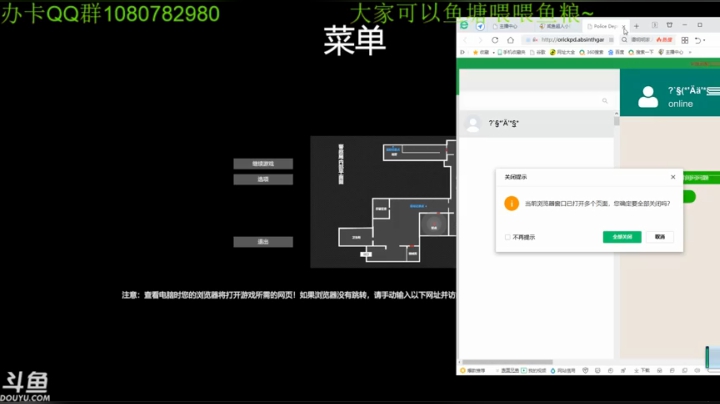The width and height of the screenshot is (720, 404).
Task: Click the browser address bar URL
Action: pyautogui.click(x=573, y=40)
